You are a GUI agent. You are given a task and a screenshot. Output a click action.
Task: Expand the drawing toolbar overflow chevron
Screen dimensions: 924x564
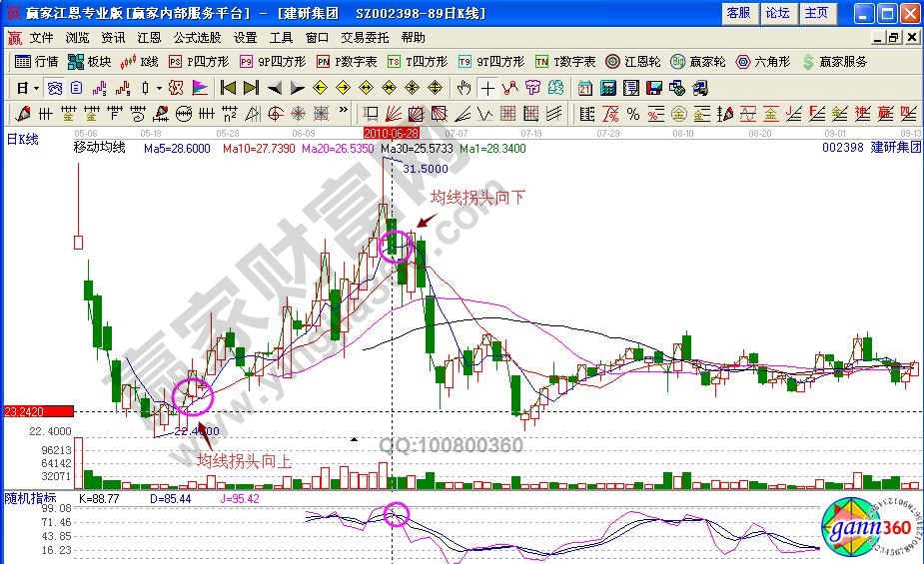pyautogui.click(x=344, y=113)
